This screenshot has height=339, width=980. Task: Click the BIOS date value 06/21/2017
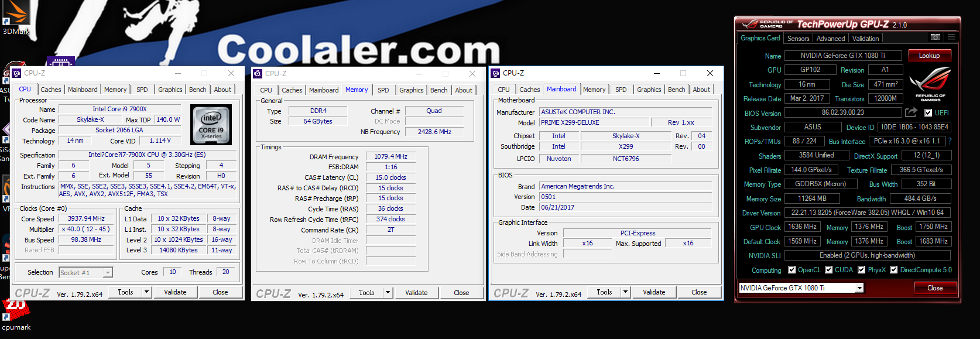626,207
